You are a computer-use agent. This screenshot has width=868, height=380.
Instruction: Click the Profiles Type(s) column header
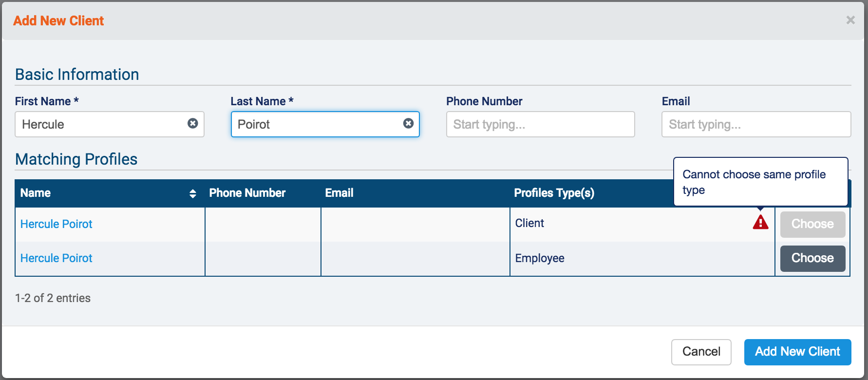(554, 193)
